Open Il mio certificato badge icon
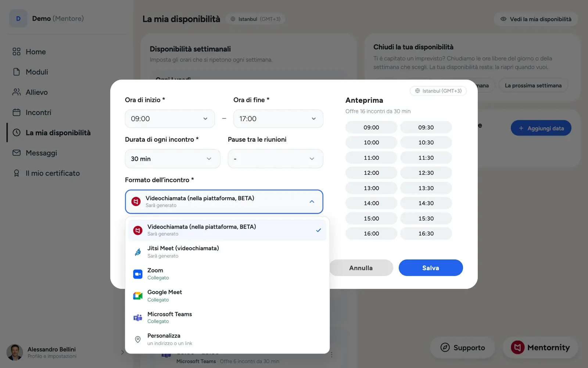This screenshot has width=588, height=368. click(x=17, y=173)
